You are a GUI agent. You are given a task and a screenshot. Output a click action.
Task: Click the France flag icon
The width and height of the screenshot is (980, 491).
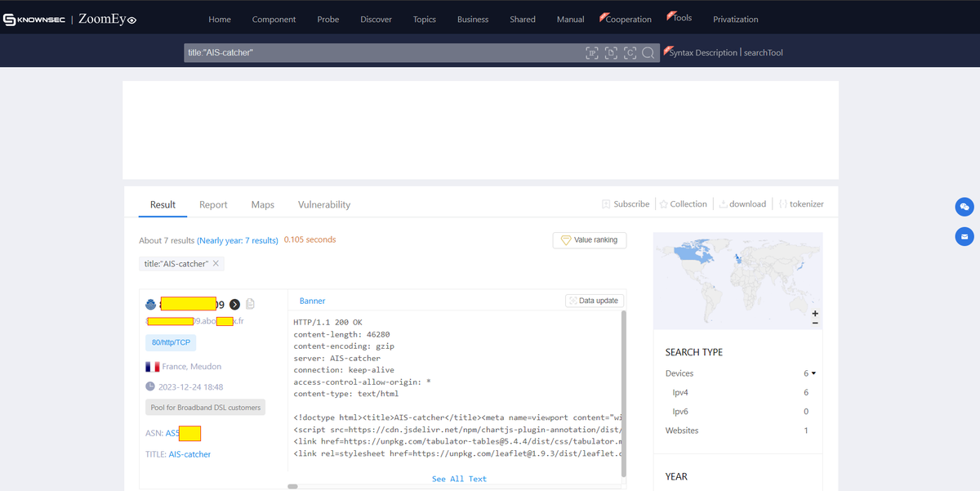click(152, 367)
